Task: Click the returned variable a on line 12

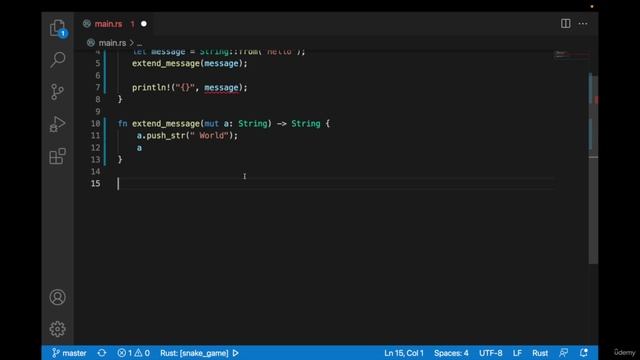Action: 139,148
